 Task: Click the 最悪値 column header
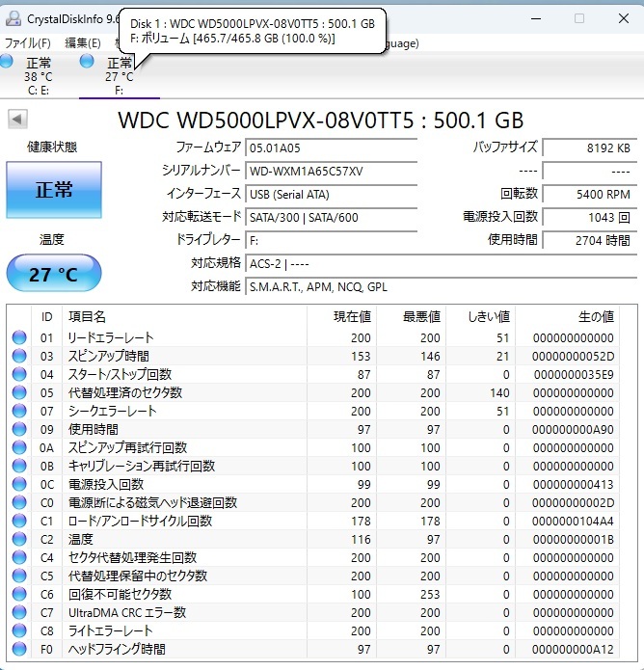click(412, 316)
